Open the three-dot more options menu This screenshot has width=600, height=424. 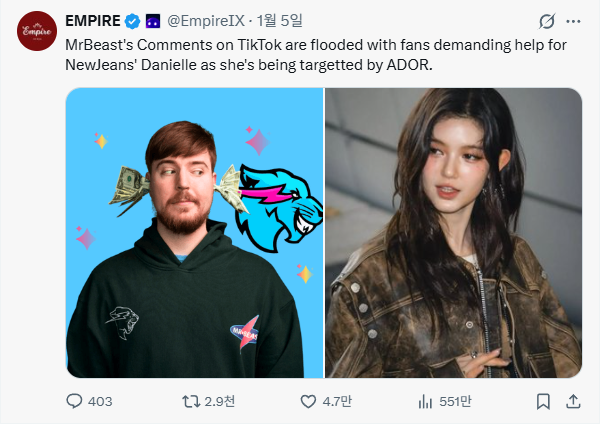click(573, 21)
